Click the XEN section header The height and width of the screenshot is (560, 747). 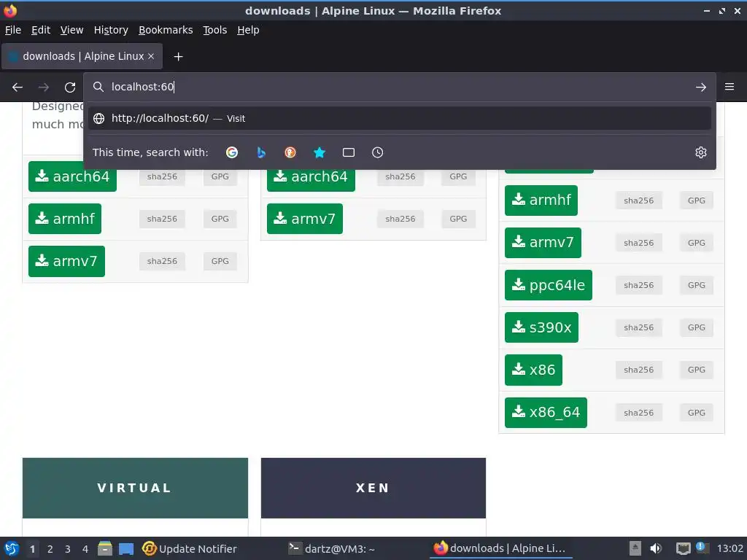pos(373,488)
